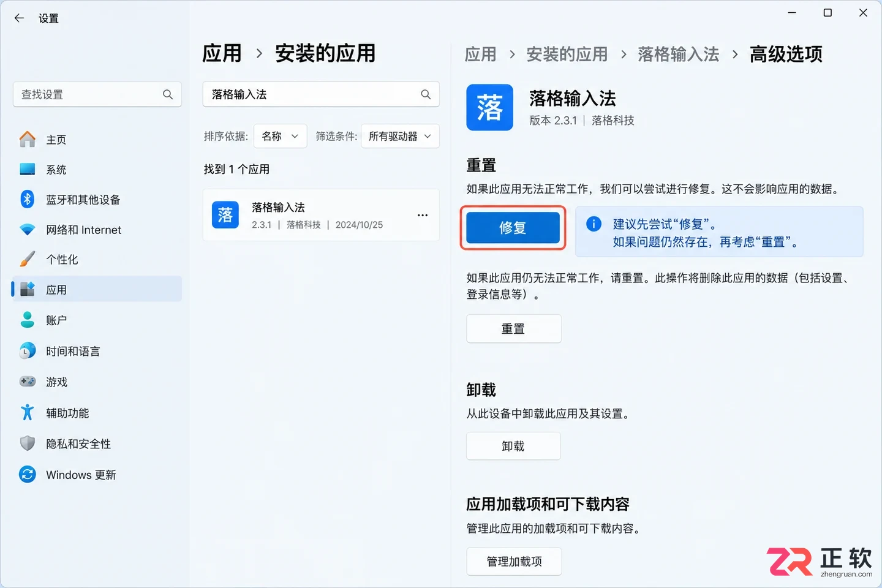
Task: Click the search magnifier in 查找设置 box
Action: coord(168,94)
